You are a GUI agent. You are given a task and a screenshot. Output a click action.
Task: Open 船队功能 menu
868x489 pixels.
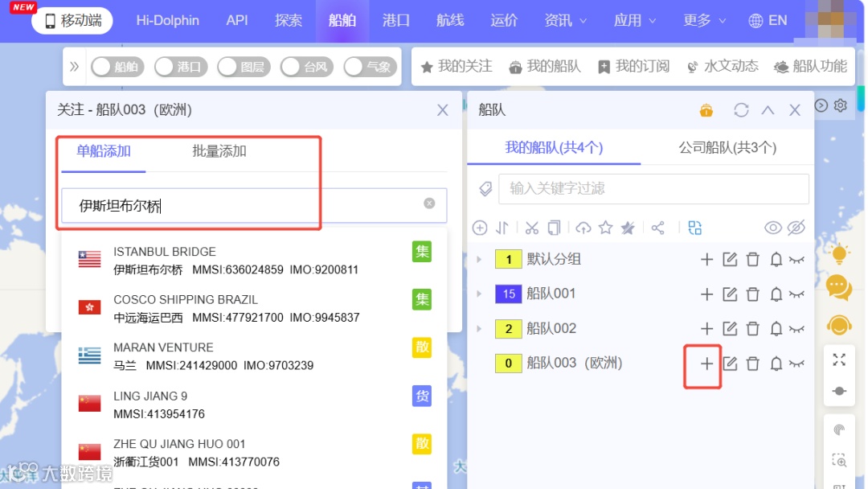point(811,67)
